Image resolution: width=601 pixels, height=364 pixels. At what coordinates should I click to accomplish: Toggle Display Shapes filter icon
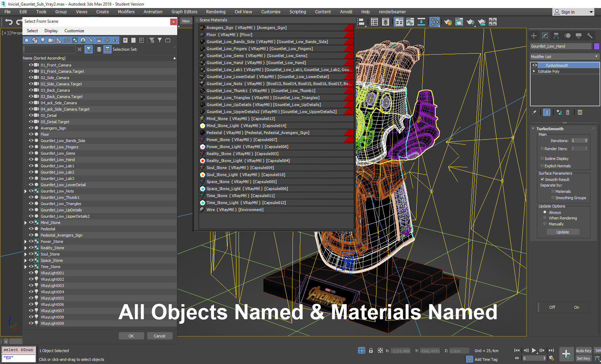pyautogui.click(x=35, y=40)
